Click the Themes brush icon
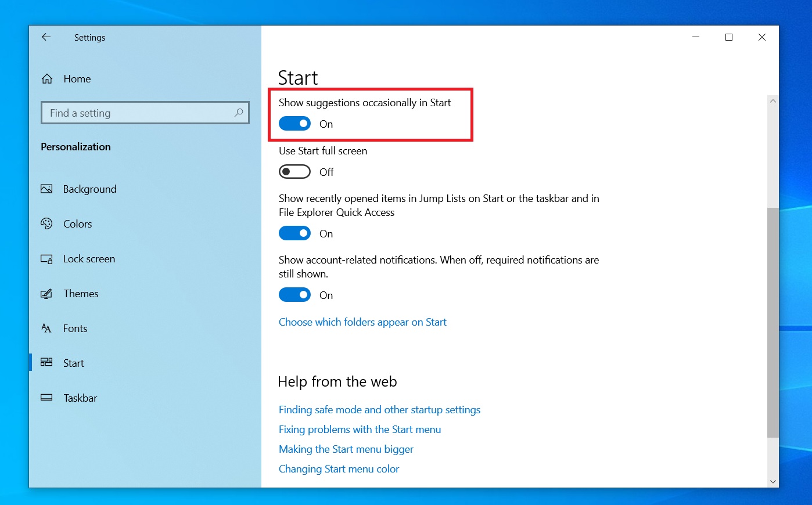The image size is (812, 505). pyautogui.click(x=46, y=294)
